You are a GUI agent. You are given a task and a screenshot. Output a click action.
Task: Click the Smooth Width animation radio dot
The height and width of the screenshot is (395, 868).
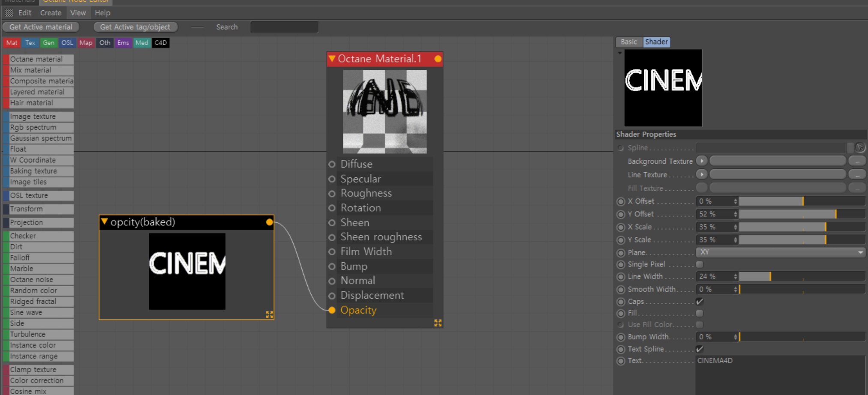coord(621,290)
